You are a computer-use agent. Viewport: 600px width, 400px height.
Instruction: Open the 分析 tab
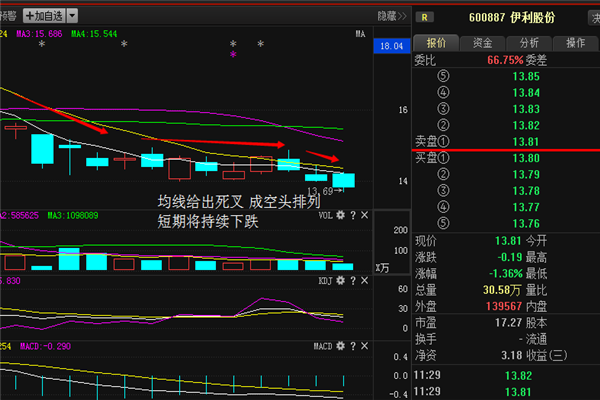coord(528,43)
